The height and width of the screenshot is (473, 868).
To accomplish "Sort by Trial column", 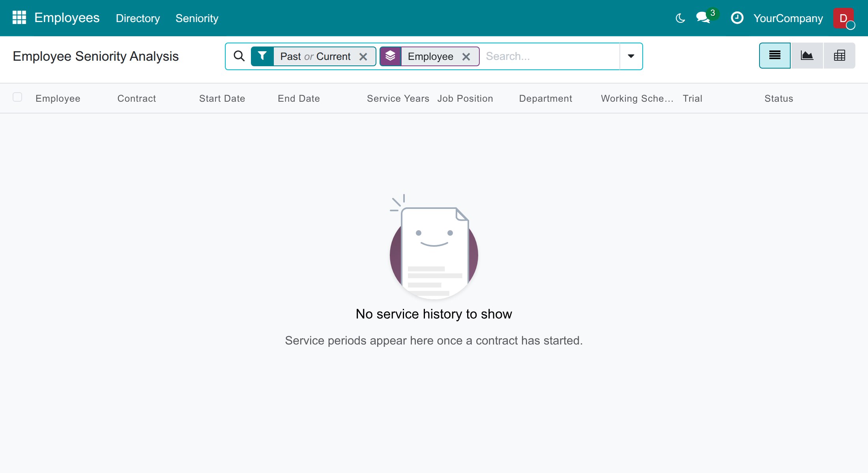I will pyautogui.click(x=692, y=99).
